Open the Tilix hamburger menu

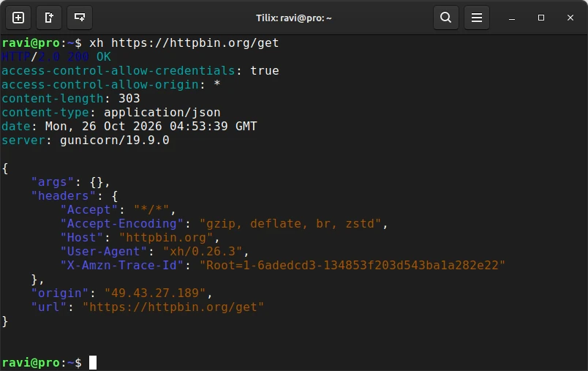(x=477, y=18)
